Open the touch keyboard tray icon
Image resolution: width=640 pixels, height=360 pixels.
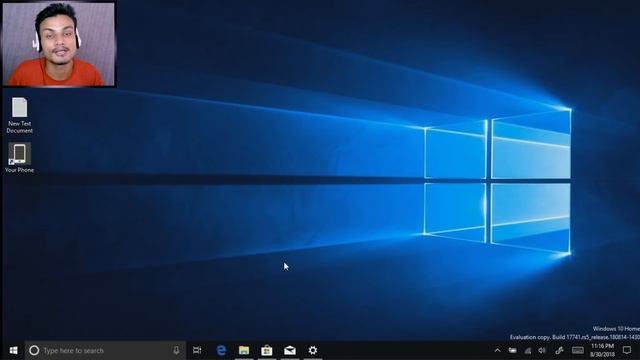point(578,350)
